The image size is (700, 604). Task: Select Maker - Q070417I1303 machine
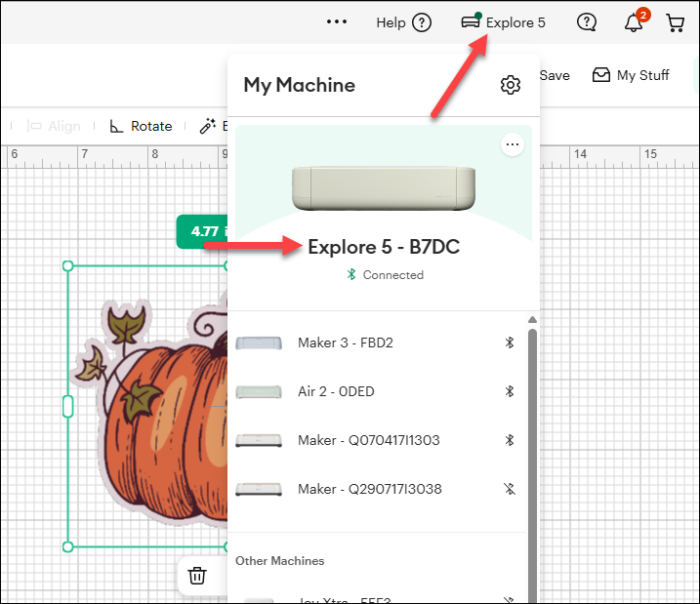click(376, 440)
